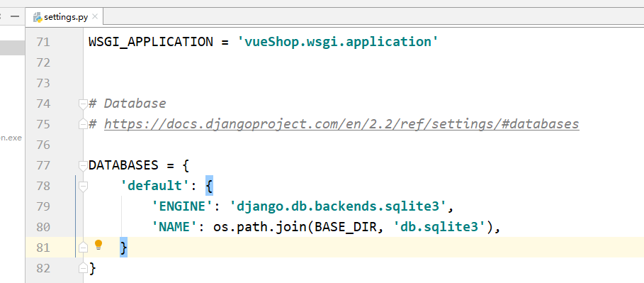644x283 pixels.
Task: Click the 'default' key string
Action: pos(154,186)
